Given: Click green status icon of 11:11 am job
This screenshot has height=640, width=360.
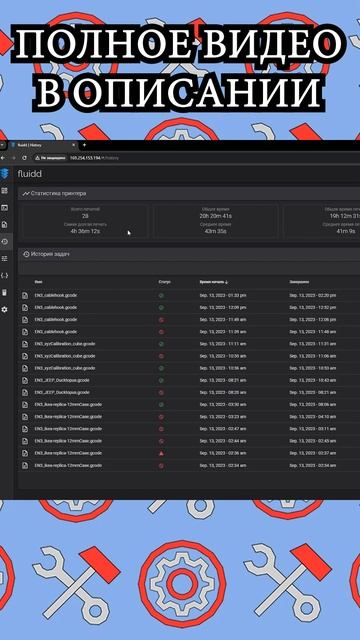Looking at the screenshot, I should [161, 344].
